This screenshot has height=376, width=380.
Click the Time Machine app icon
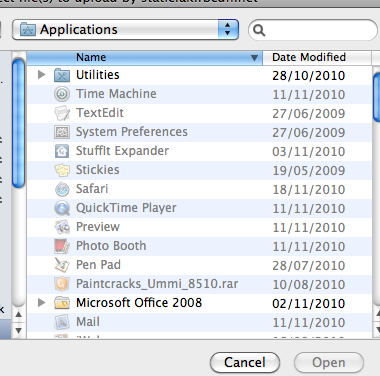point(62,94)
